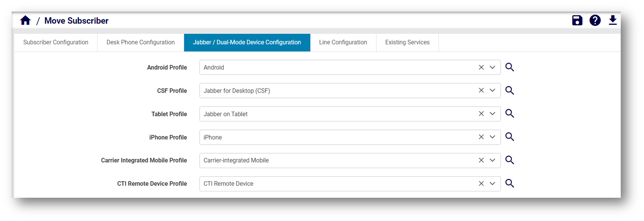Expand the Android Profile dropdown arrow

(x=492, y=67)
